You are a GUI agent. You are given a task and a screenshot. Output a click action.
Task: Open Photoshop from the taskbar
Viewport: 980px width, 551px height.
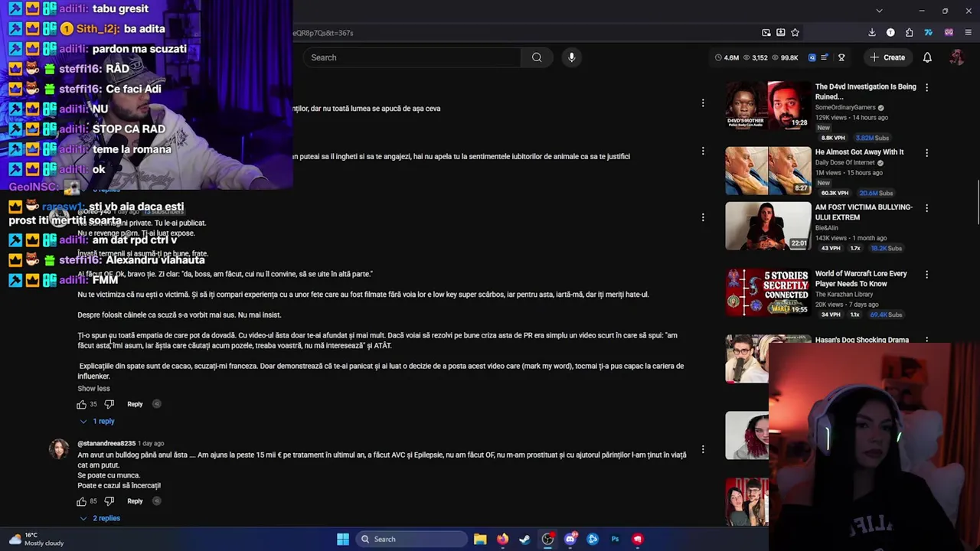coord(615,539)
